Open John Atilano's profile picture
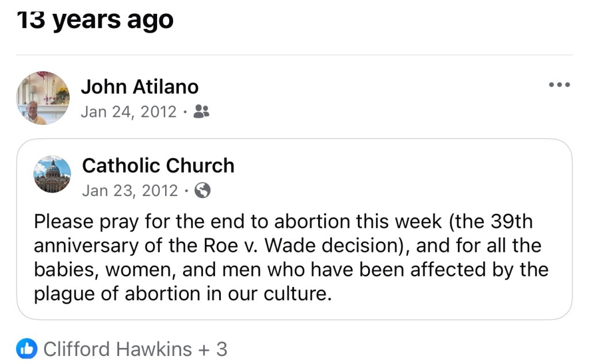The width and height of the screenshot is (589, 364). pyautogui.click(x=43, y=98)
